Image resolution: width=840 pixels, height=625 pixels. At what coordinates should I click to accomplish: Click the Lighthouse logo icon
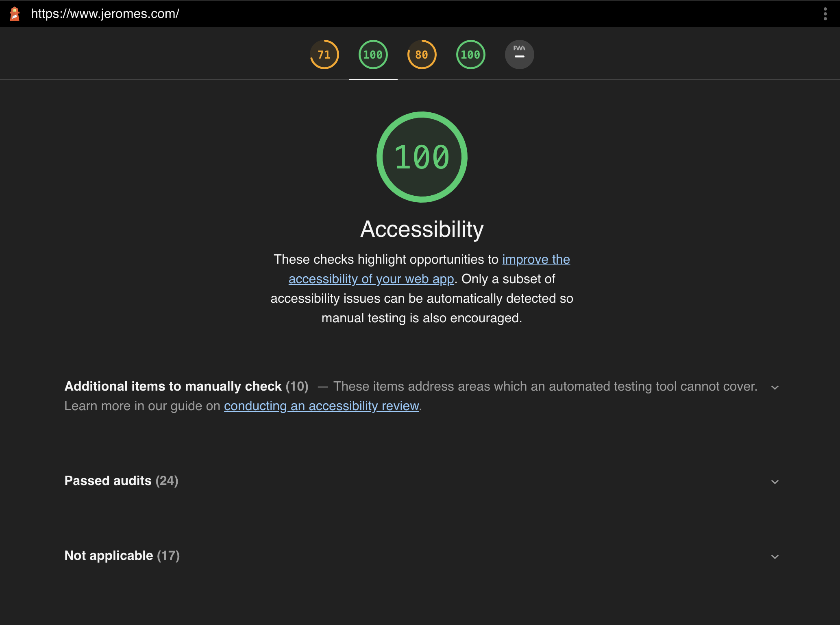[15, 14]
